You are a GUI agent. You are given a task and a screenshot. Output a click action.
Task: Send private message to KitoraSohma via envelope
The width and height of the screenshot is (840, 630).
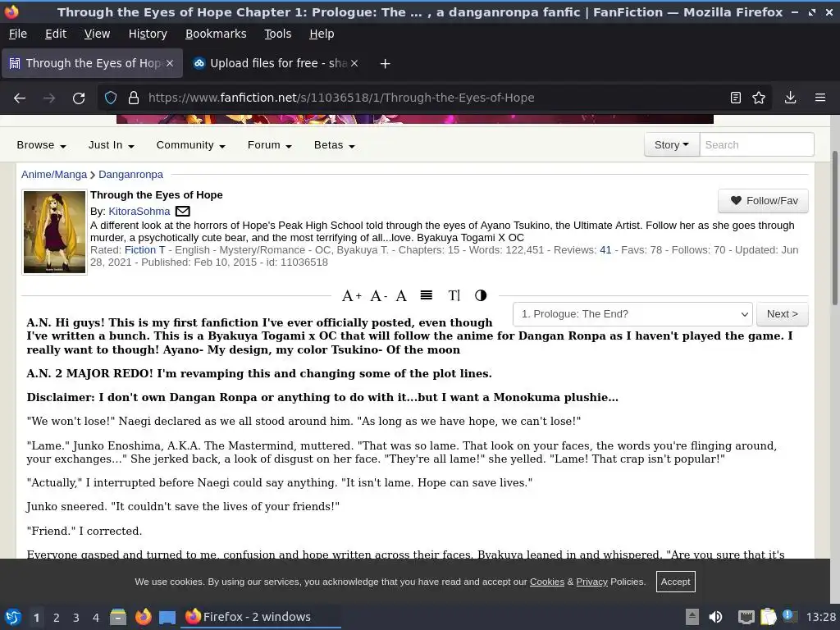tap(183, 212)
